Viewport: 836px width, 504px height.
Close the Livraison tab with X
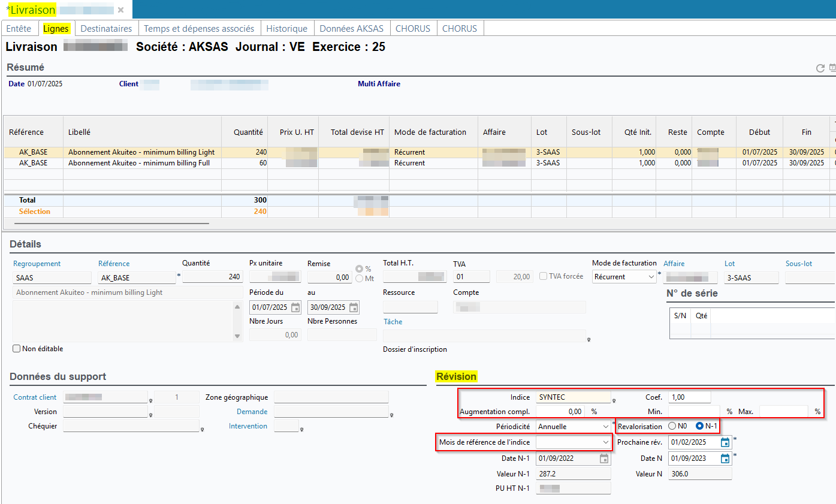(121, 10)
